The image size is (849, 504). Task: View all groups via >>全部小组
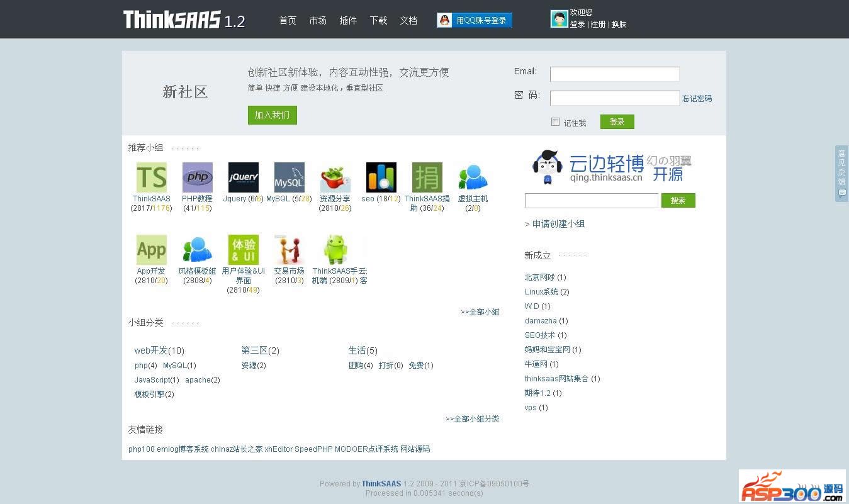click(x=480, y=312)
